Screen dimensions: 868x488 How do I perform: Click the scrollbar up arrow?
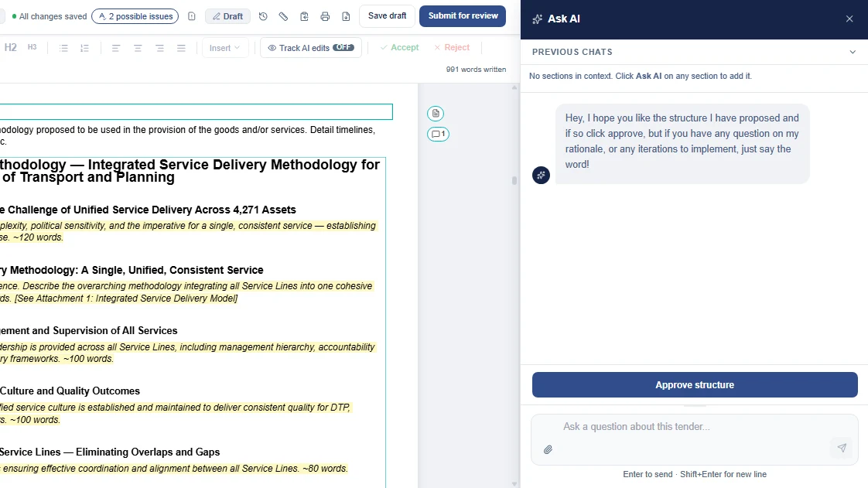click(x=514, y=87)
